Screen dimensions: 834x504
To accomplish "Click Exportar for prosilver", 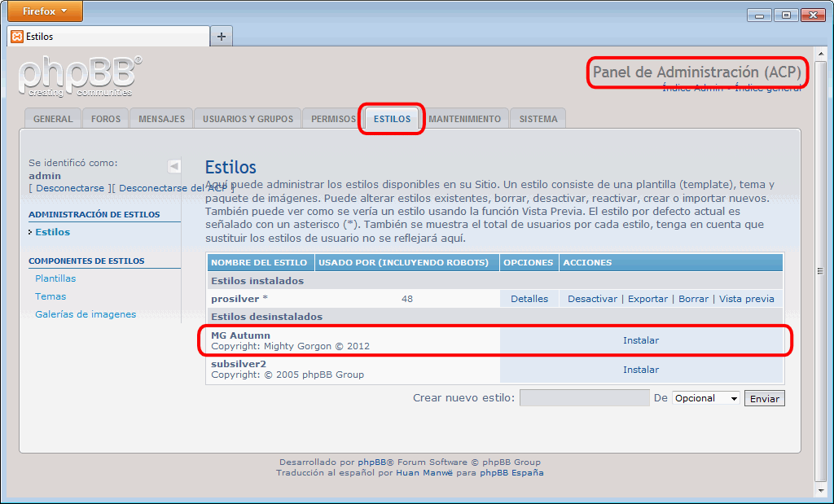I will 647,299.
